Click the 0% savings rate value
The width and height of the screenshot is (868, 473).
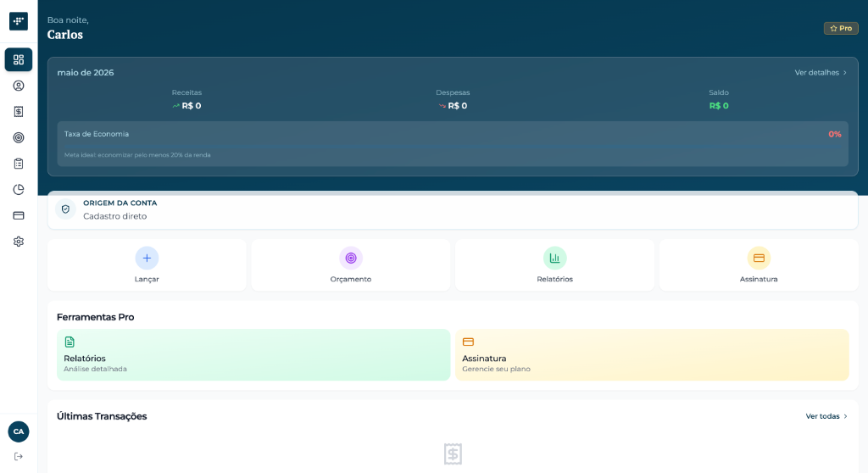(x=834, y=134)
